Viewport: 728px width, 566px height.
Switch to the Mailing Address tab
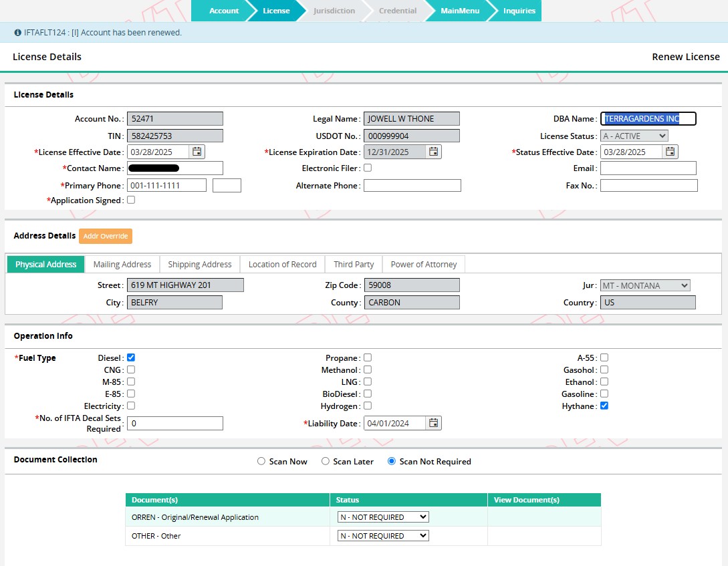122,265
